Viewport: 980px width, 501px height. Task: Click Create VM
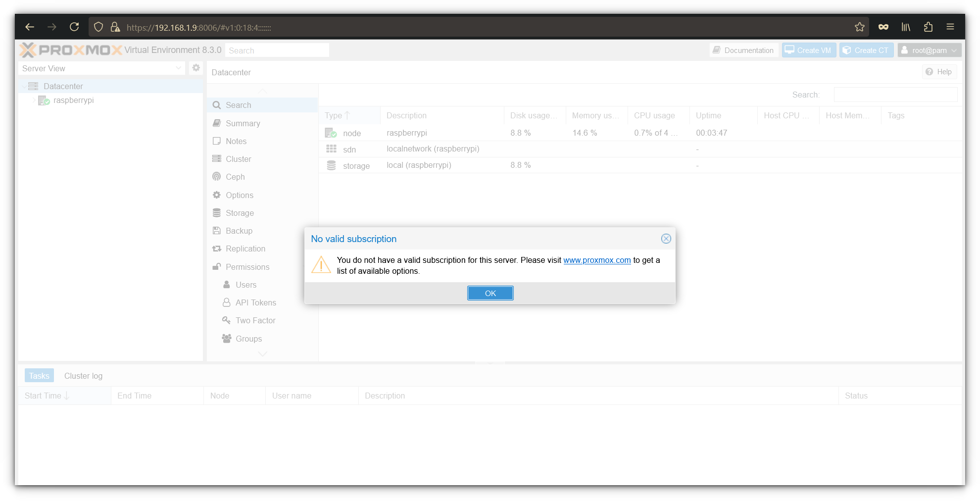pos(809,50)
